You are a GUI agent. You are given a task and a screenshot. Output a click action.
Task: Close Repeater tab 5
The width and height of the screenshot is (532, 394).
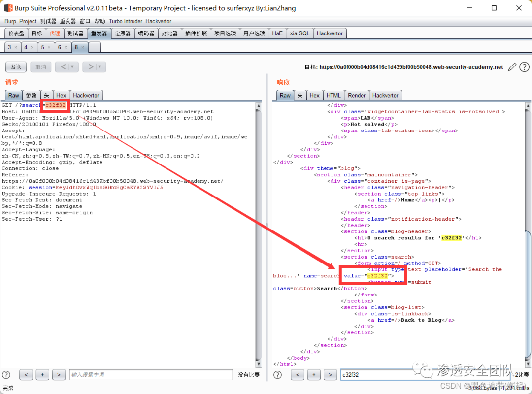(49, 47)
